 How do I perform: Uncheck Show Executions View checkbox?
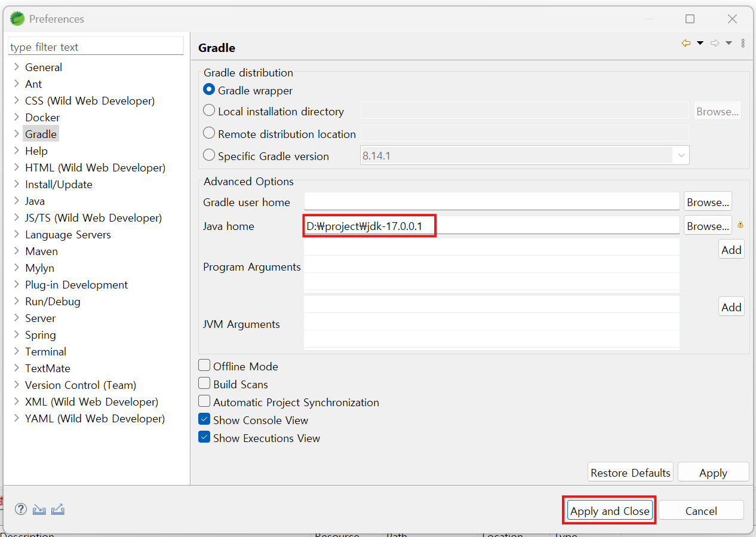pyautogui.click(x=204, y=437)
